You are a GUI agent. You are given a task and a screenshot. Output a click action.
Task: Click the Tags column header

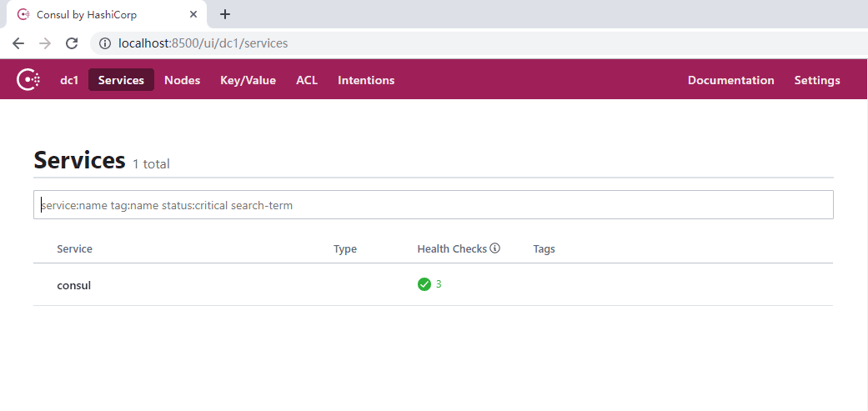(544, 249)
